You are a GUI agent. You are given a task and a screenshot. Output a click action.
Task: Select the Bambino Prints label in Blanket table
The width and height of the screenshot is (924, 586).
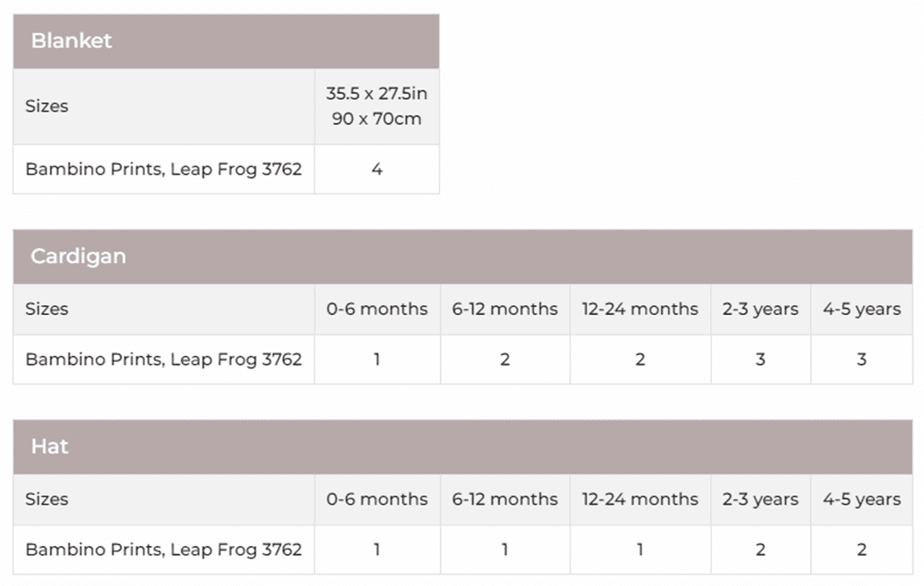163,169
